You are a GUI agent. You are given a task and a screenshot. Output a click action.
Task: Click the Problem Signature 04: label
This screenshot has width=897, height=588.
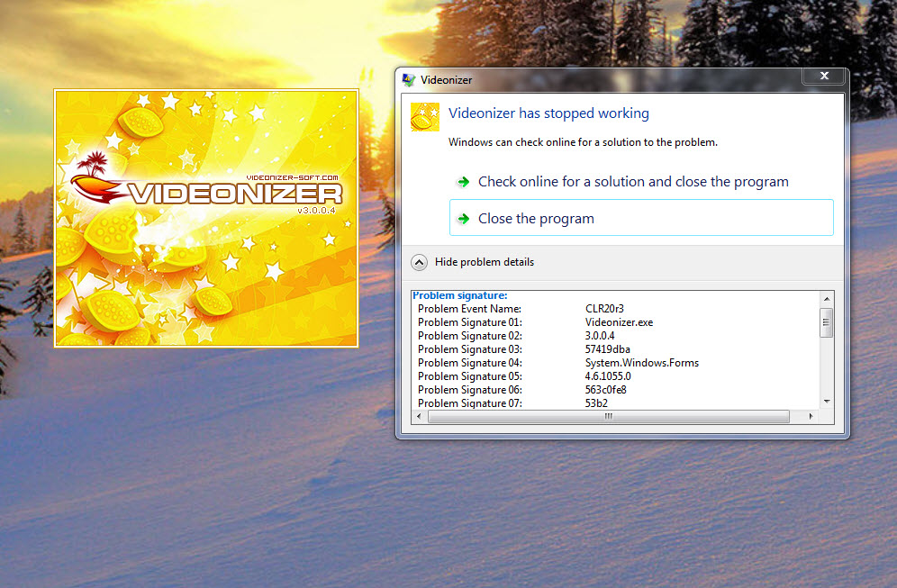pyautogui.click(x=470, y=363)
